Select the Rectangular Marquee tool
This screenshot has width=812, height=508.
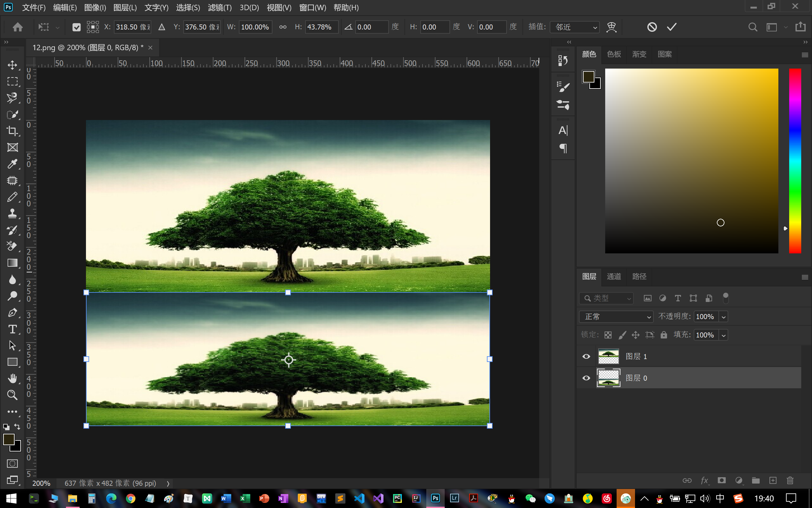pos(12,81)
